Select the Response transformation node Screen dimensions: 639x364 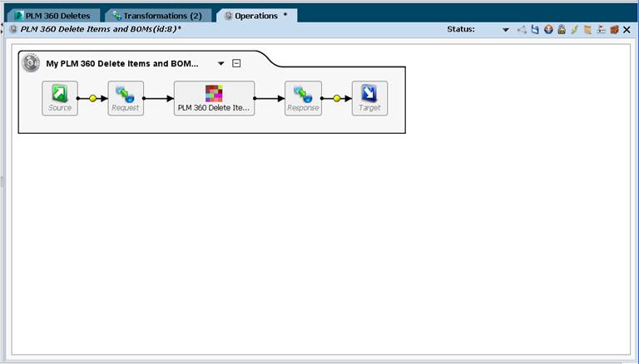click(303, 98)
